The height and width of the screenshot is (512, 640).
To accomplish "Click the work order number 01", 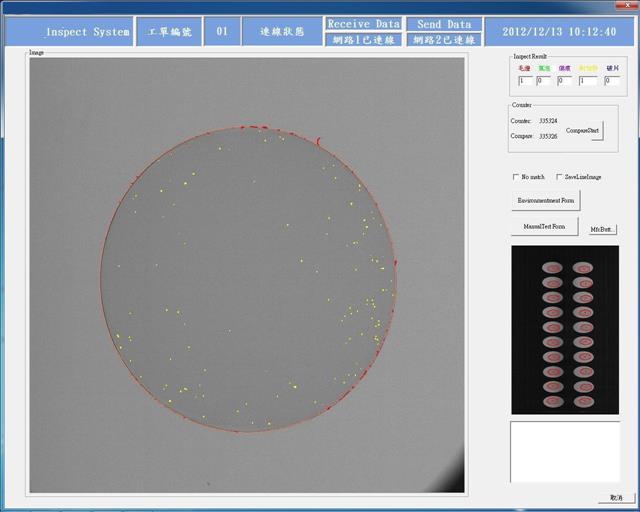I will pos(222,31).
